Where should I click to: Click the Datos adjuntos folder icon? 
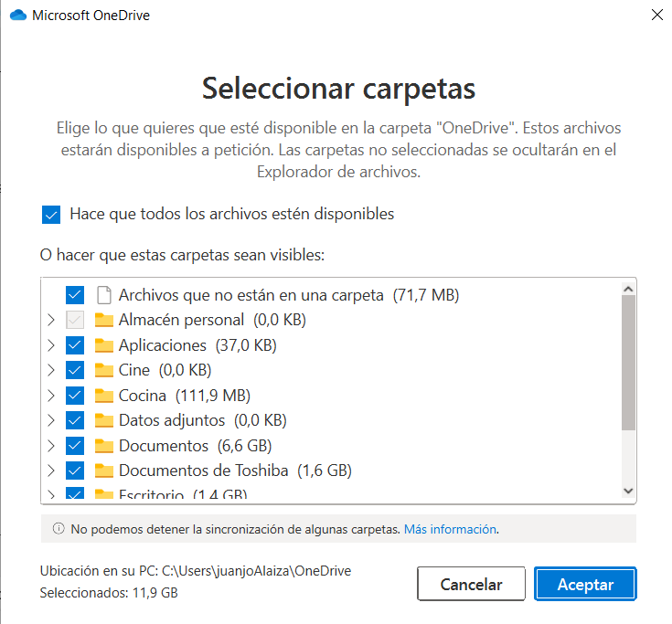tap(103, 421)
